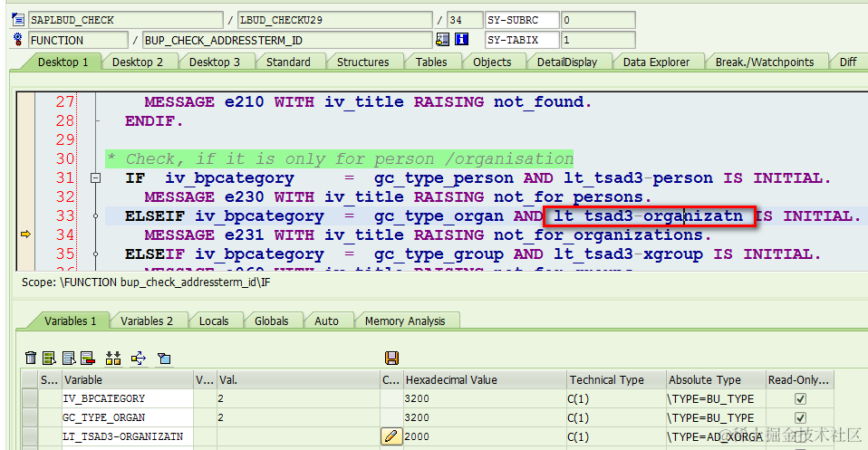This screenshot has width=868, height=450.
Task: Click the navigate-to-source icon after BUP_CHECK_ADDRESSTERM_ID
Action: (443, 39)
